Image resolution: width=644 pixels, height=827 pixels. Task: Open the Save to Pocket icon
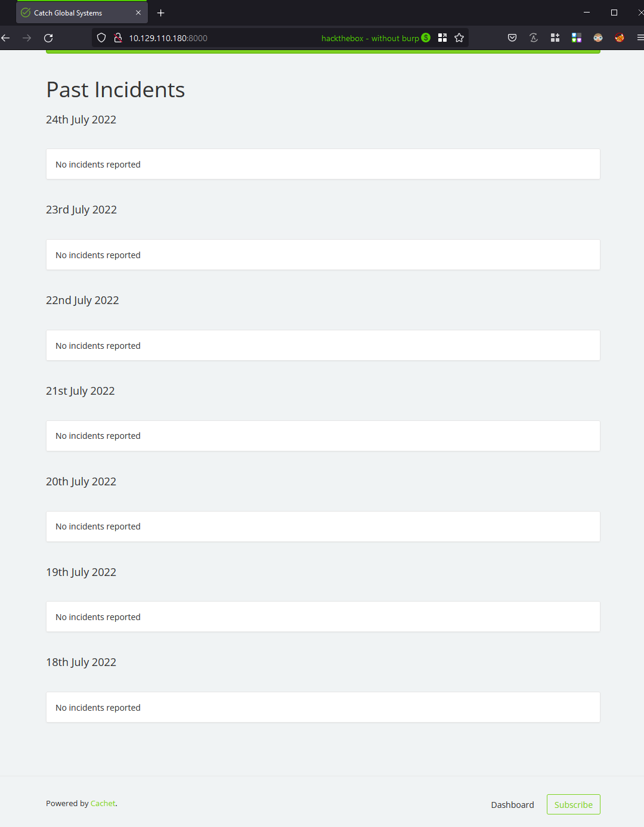pos(512,38)
